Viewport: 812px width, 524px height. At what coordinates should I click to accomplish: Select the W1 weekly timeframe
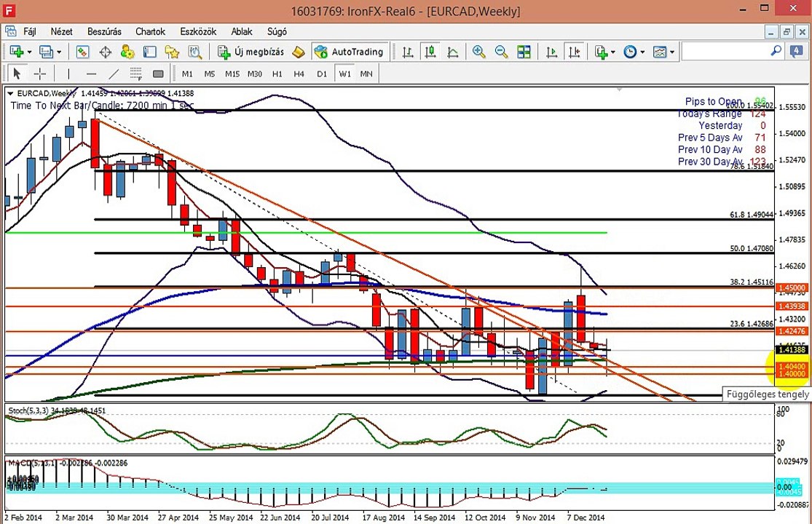[344, 74]
